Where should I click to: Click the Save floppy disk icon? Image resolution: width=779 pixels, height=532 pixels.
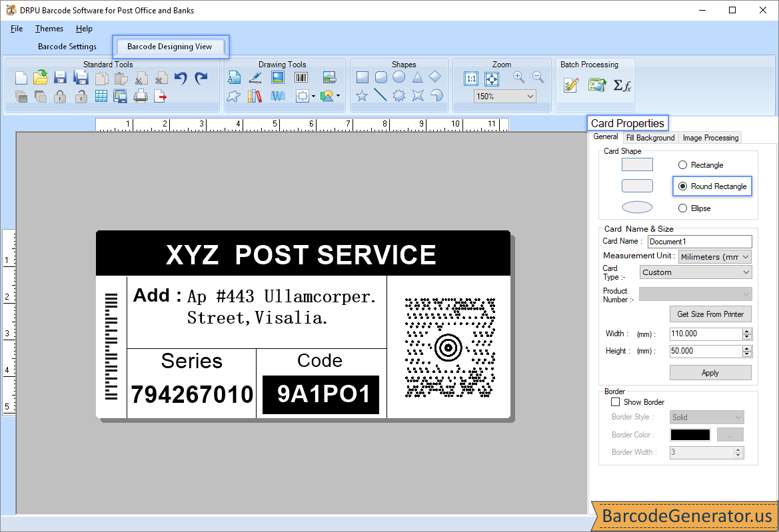(60, 78)
